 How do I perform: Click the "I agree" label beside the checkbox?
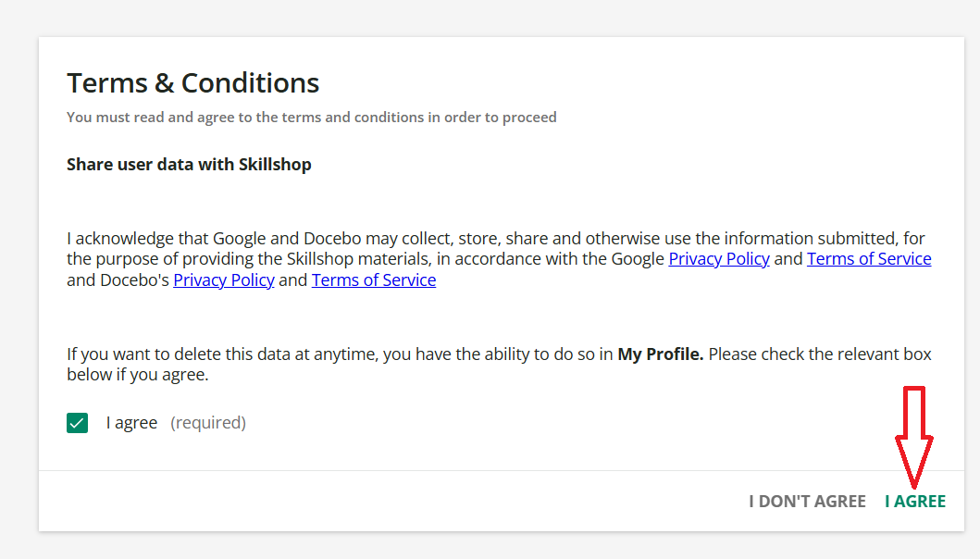[131, 423]
